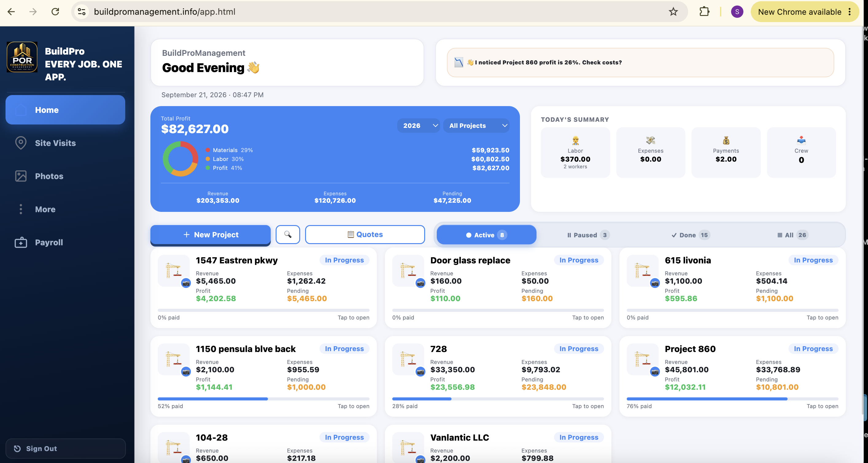Open Site Visits from sidebar
Image resolution: width=868 pixels, height=463 pixels.
65,143
